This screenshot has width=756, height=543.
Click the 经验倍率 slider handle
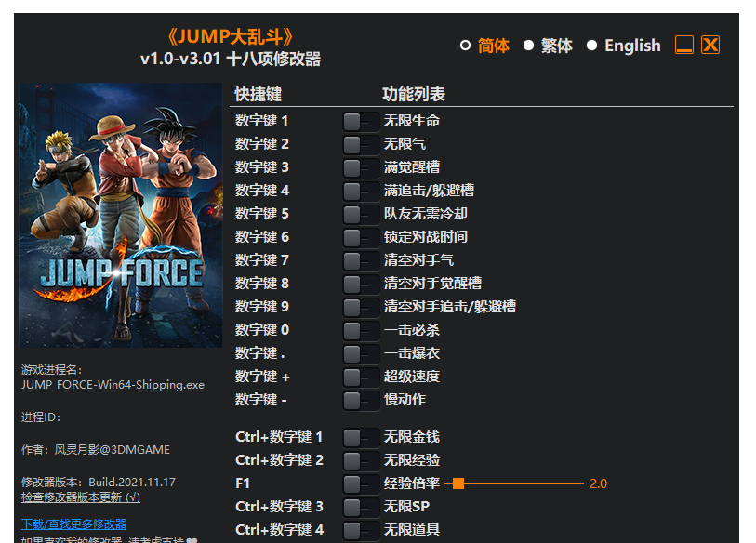tap(458, 483)
